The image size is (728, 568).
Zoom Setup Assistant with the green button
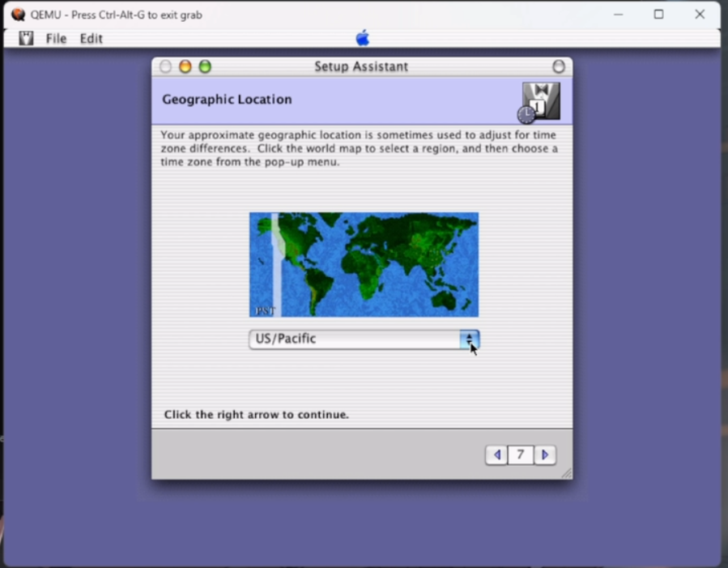(205, 66)
